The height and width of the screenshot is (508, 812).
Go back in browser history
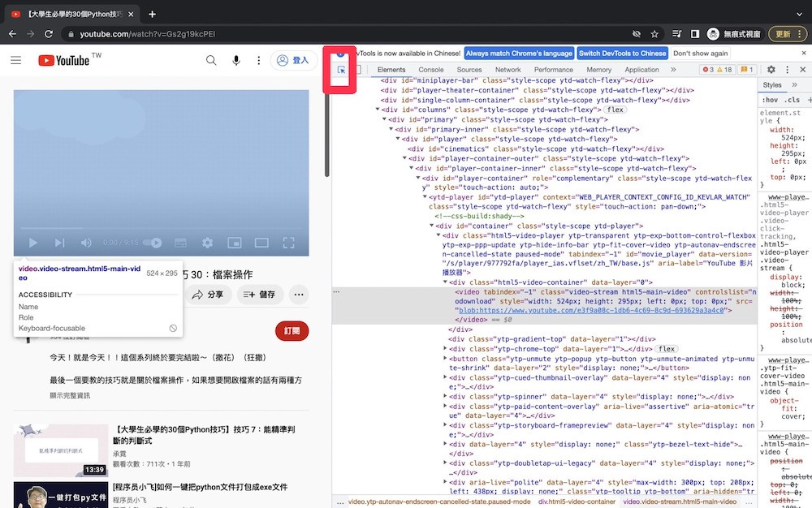pyautogui.click(x=12, y=34)
